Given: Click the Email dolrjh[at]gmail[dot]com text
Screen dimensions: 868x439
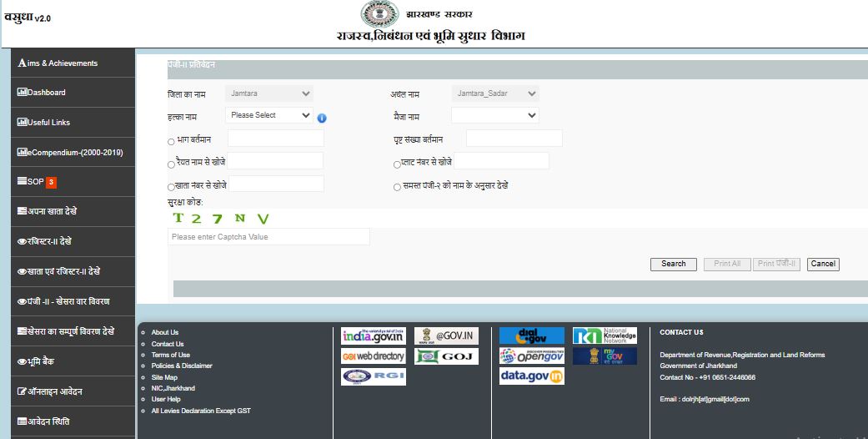Looking at the screenshot, I should pyautogui.click(x=705, y=399).
